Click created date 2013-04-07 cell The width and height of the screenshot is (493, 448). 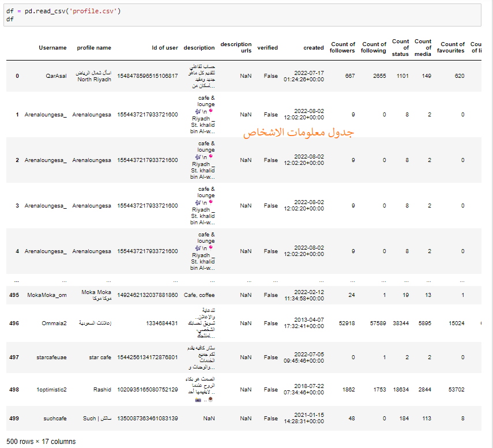[304, 323]
